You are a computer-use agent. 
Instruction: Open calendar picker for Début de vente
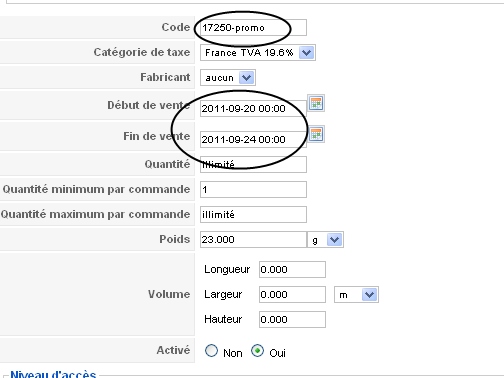click(x=316, y=103)
